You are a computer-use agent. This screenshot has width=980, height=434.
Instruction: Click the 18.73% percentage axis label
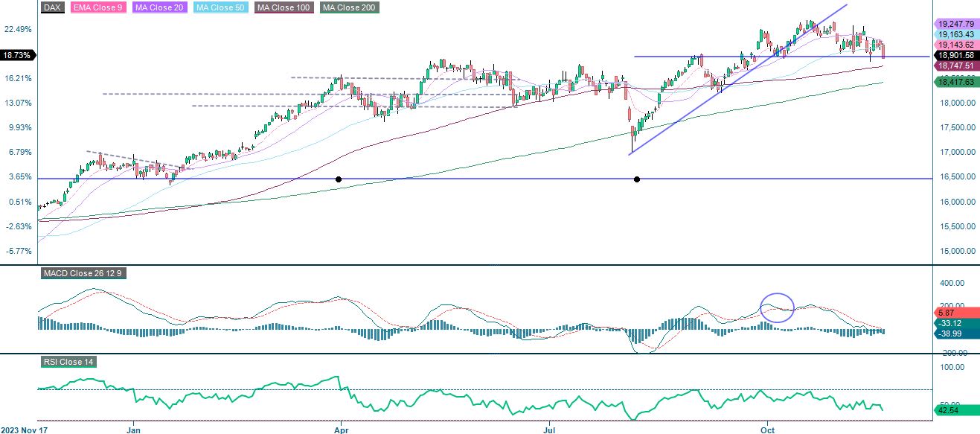coord(16,55)
